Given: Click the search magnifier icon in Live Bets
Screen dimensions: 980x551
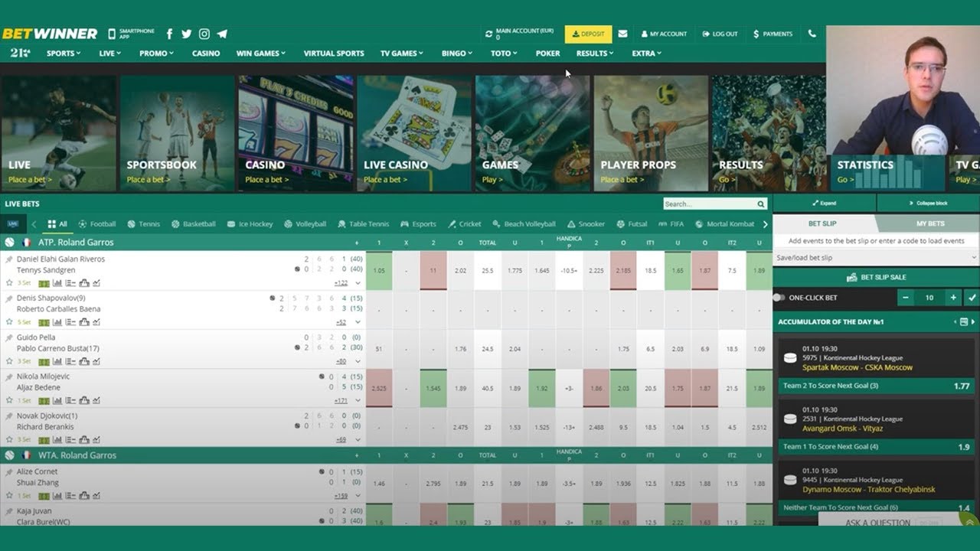Looking at the screenshot, I should coord(761,204).
